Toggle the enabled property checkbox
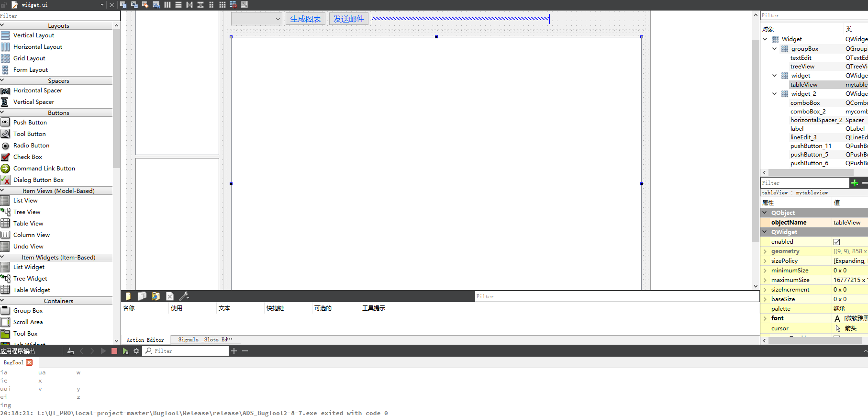 [837, 242]
